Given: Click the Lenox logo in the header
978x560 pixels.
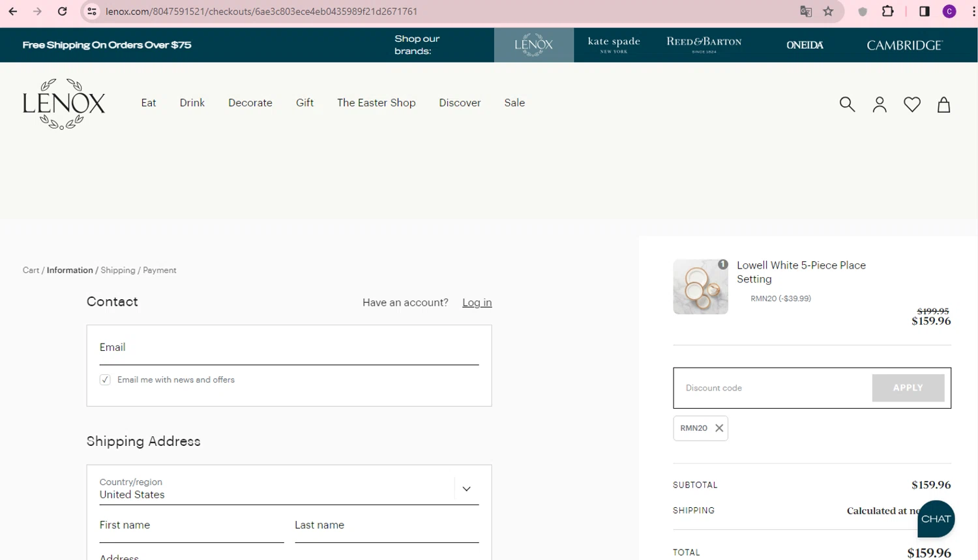Looking at the screenshot, I should click(x=63, y=104).
